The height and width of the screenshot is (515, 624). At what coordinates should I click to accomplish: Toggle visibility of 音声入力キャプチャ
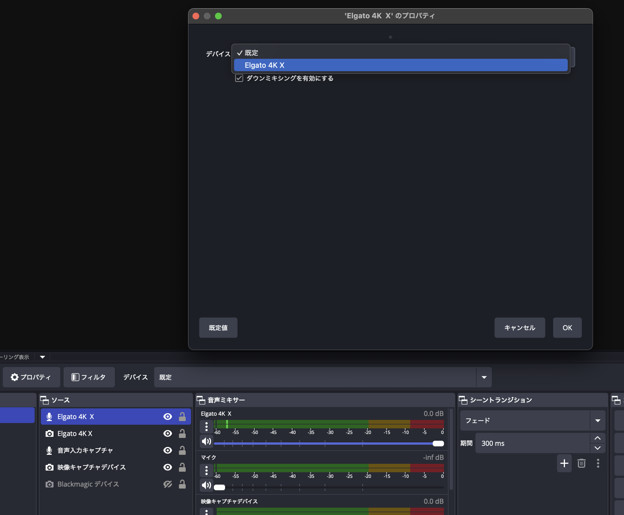[168, 450]
